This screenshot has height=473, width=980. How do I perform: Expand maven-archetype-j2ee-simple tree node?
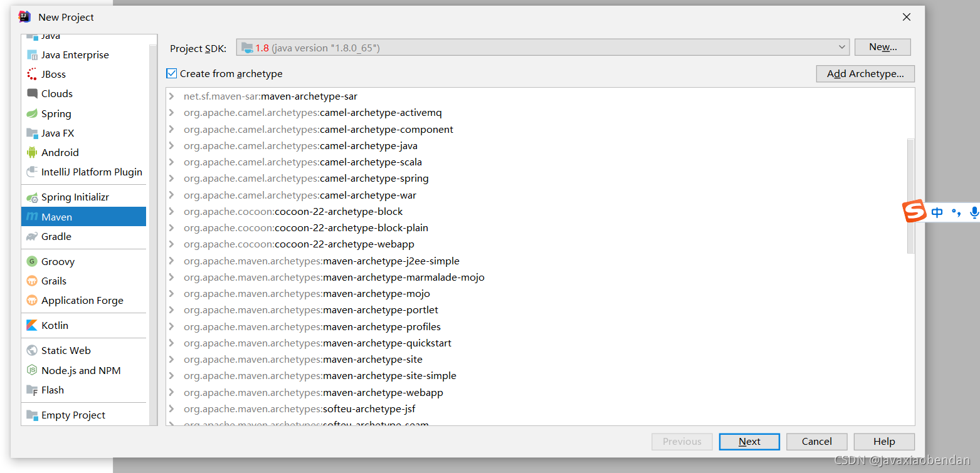(172, 261)
